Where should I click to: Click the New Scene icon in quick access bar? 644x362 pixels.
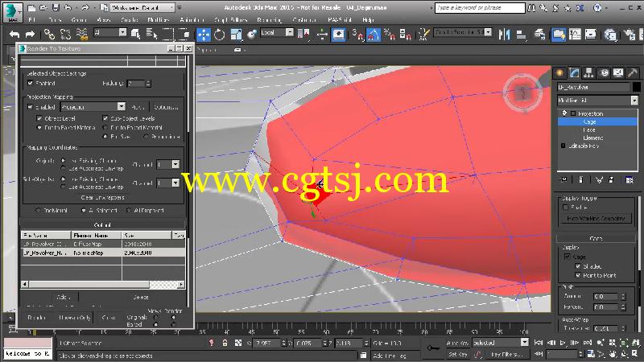click(x=31, y=7)
